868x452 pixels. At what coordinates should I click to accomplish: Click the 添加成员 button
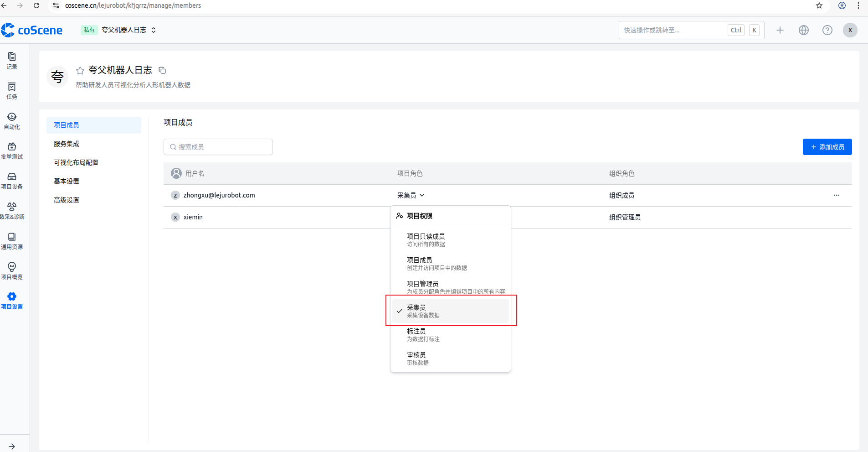[x=827, y=147]
